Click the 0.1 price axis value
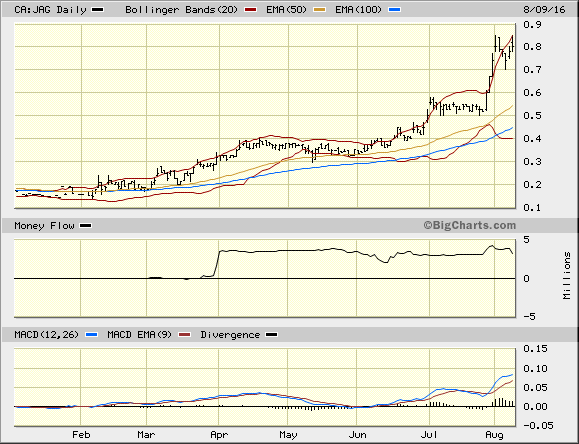Viewport: 579px width, 444px height. tap(532, 208)
